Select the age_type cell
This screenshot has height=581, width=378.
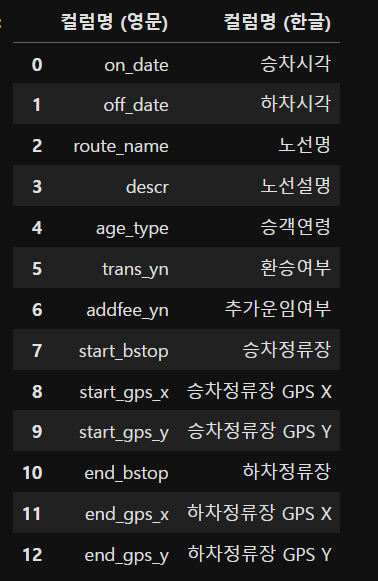click(x=132, y=229)
